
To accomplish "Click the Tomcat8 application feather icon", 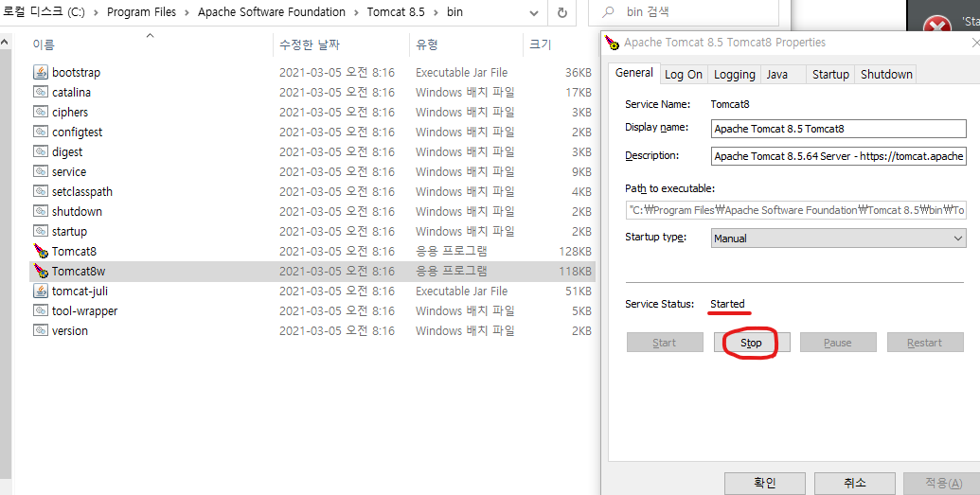I will 41,251.
